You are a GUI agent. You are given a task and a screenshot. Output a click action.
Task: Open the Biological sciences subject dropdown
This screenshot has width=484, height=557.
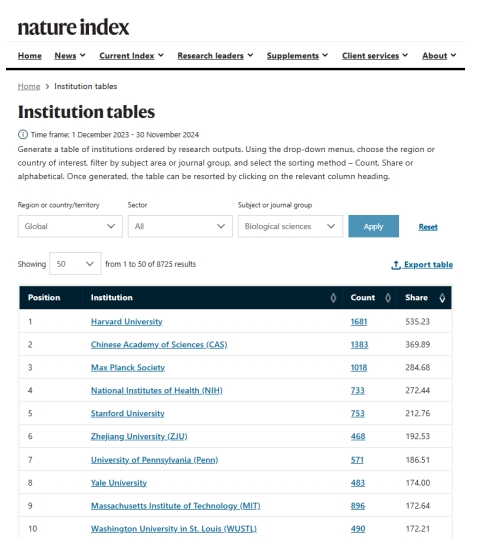[x=290, y=226]
